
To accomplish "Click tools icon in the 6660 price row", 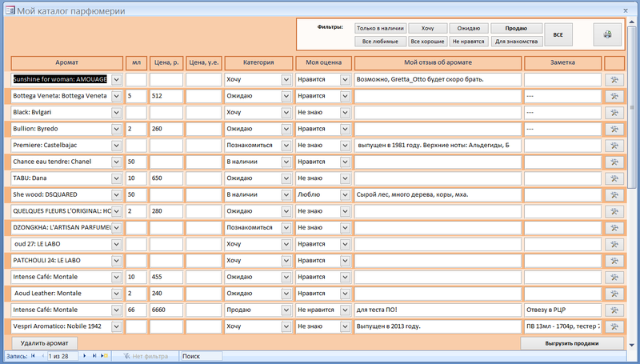I will click(x=614, y=310).
